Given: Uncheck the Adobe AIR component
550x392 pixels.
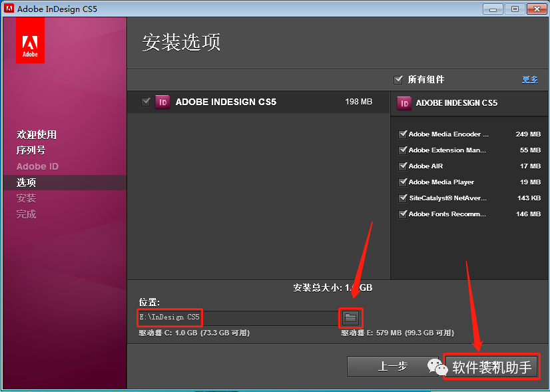Looking at the screenshot, I should [x=402, y=166].
